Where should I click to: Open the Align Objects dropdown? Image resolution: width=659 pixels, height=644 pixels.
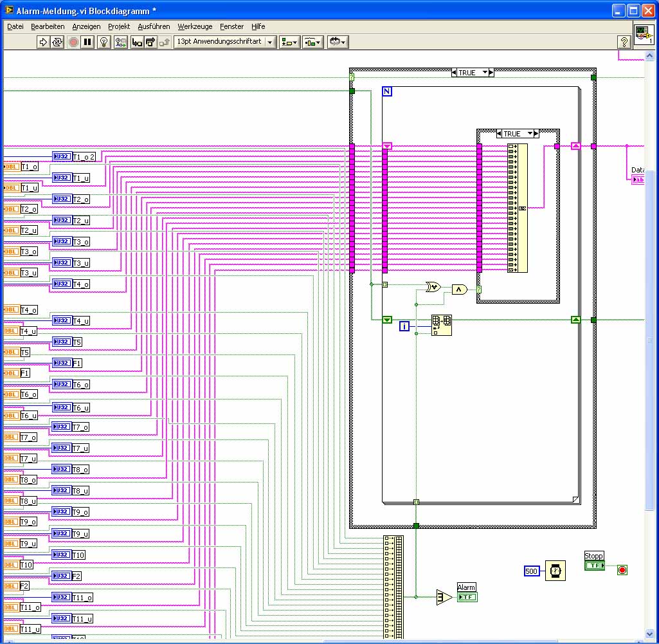[x=289, y=42]
